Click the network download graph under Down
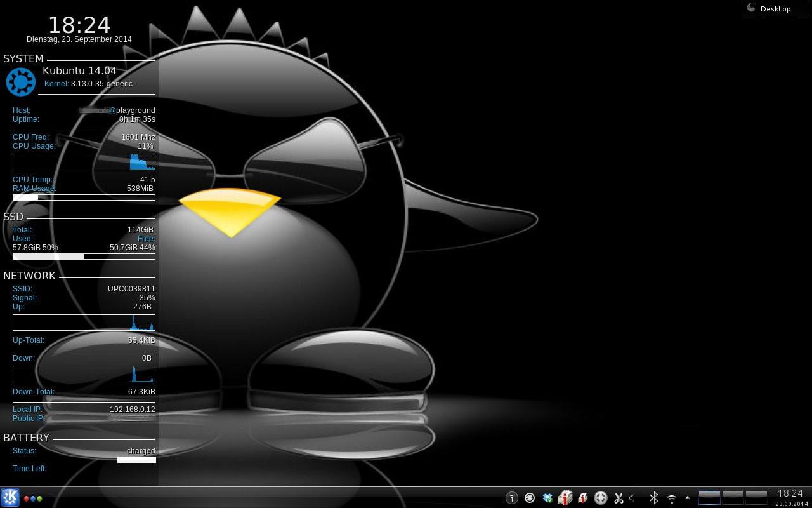The height and width of the screenshot is (508, 812). [x=84, y=374]
